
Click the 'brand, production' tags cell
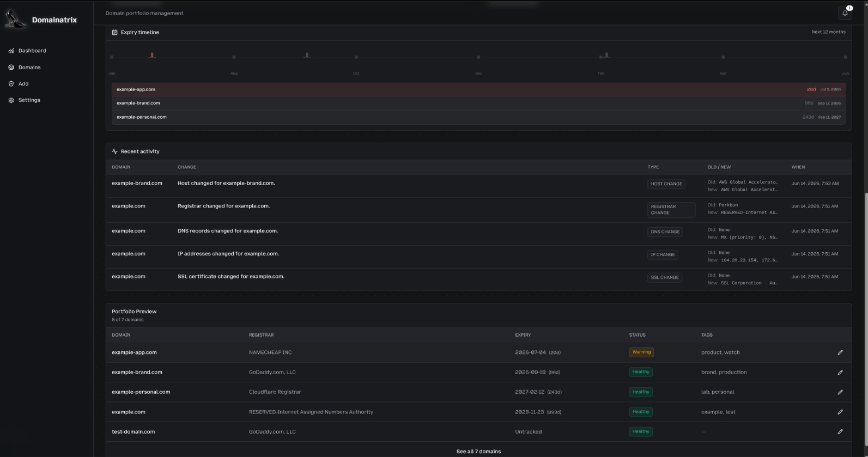pos(724,373)
